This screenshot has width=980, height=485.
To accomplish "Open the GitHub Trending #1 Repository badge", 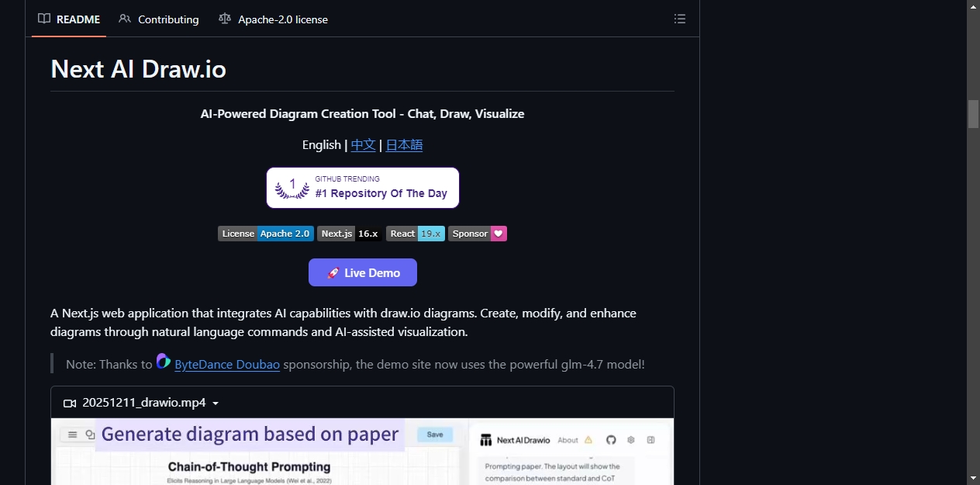I will 363,188.
